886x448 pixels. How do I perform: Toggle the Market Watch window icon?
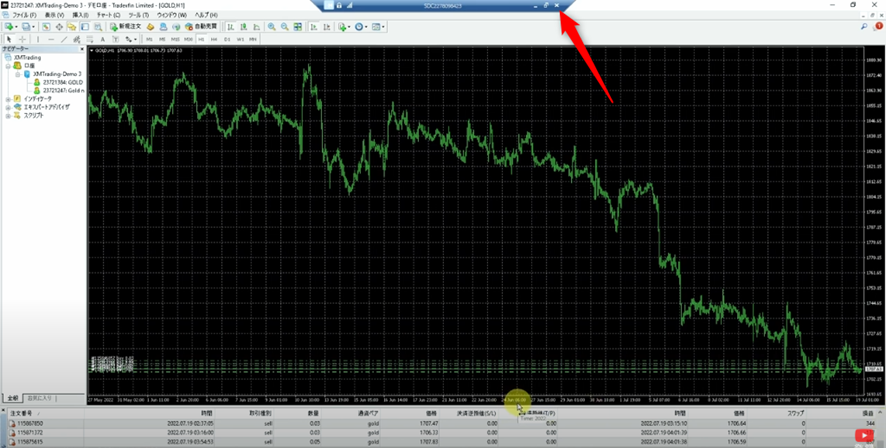46,27
